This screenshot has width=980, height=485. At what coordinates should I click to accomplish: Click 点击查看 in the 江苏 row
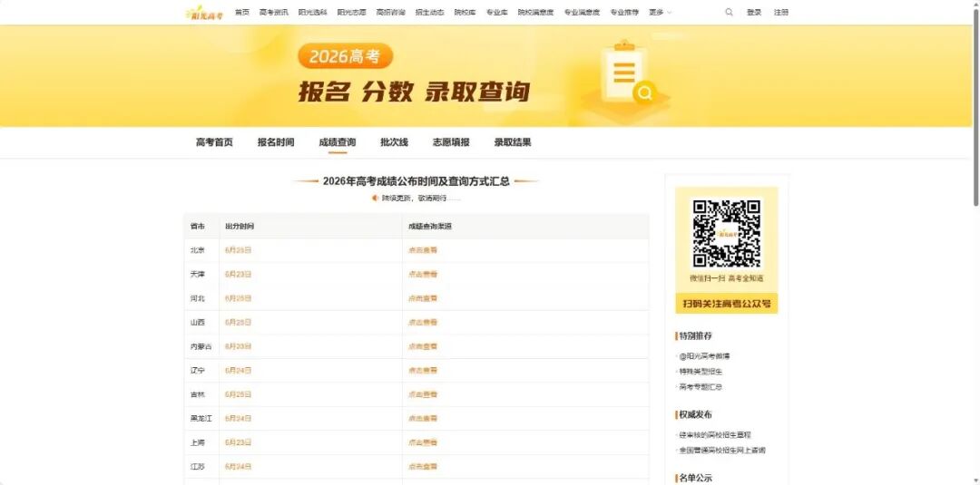[x=423, y=466]
